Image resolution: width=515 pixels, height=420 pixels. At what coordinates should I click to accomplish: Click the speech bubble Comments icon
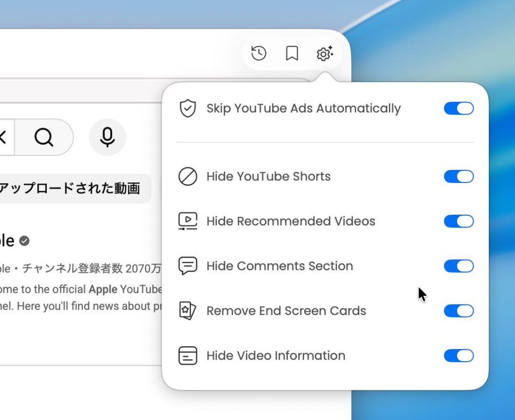click(188, 266)
